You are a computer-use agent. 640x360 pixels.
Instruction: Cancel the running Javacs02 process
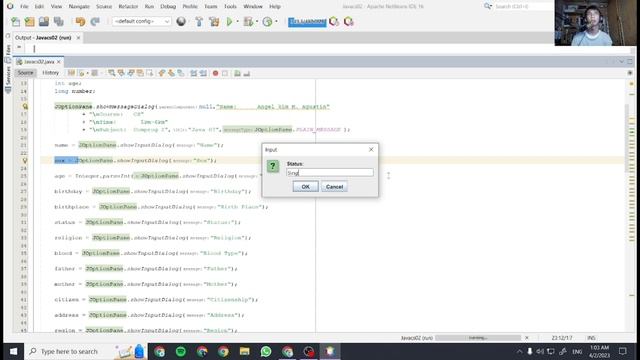coord(527,338)
